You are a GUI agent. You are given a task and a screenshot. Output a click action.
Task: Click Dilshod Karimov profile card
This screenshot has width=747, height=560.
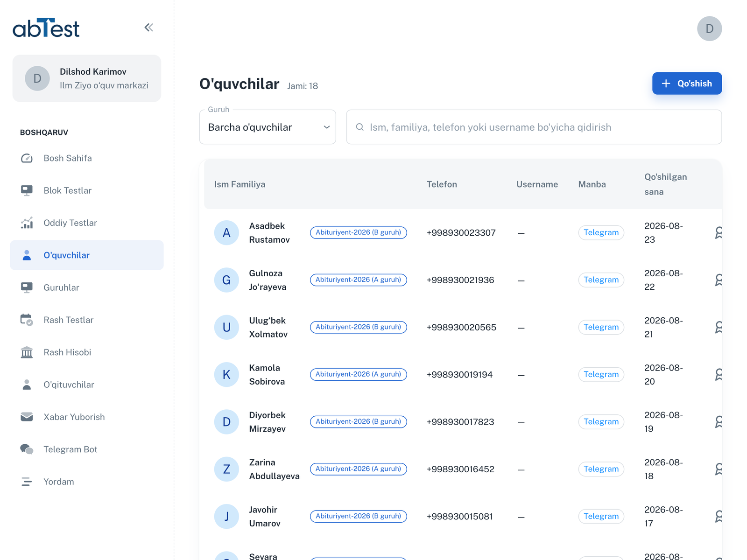click(x=87, y=78)
